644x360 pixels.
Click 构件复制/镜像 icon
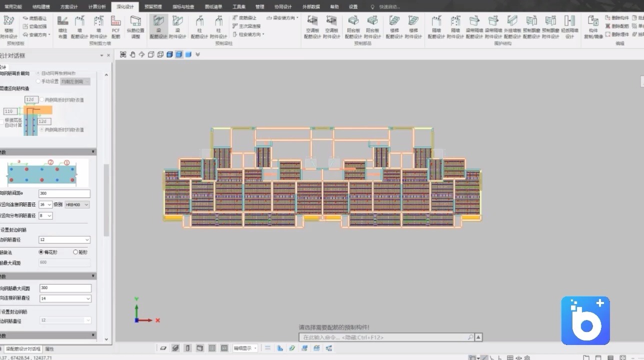click(593, 26)
